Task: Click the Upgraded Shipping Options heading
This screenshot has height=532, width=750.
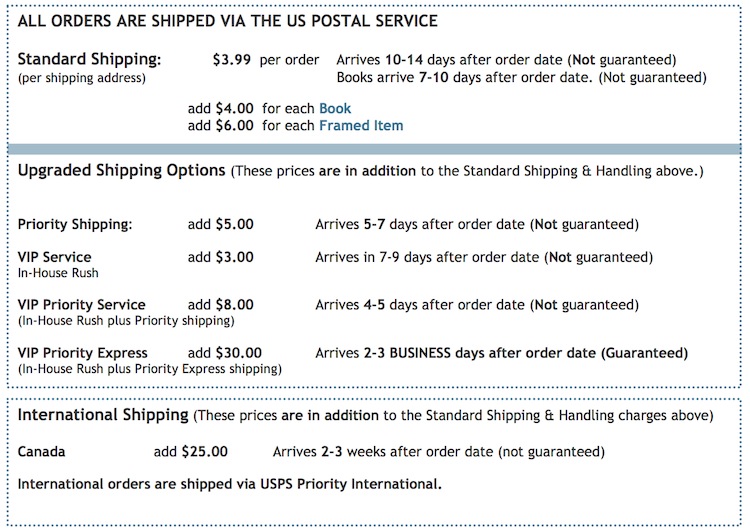Action: pos(121,170)
